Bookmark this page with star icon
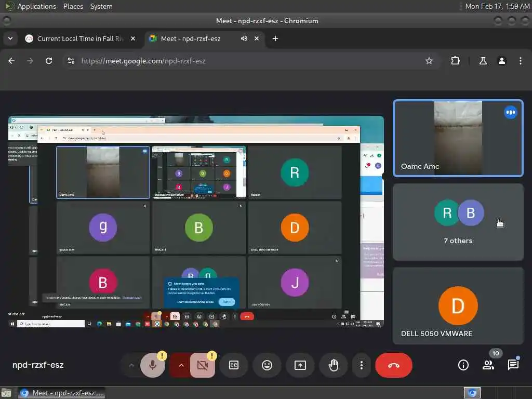This screenshot has height=399, width=532. tap(429, 61)
